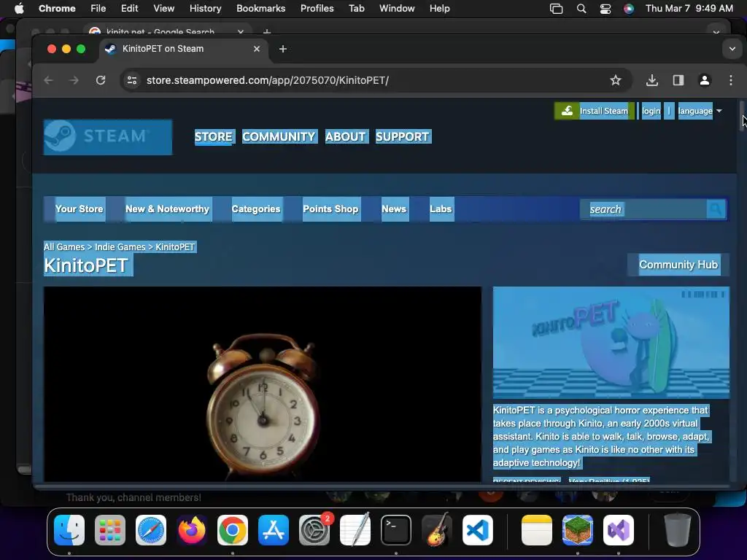Open Chrome three-dot menu

[731, 80]
